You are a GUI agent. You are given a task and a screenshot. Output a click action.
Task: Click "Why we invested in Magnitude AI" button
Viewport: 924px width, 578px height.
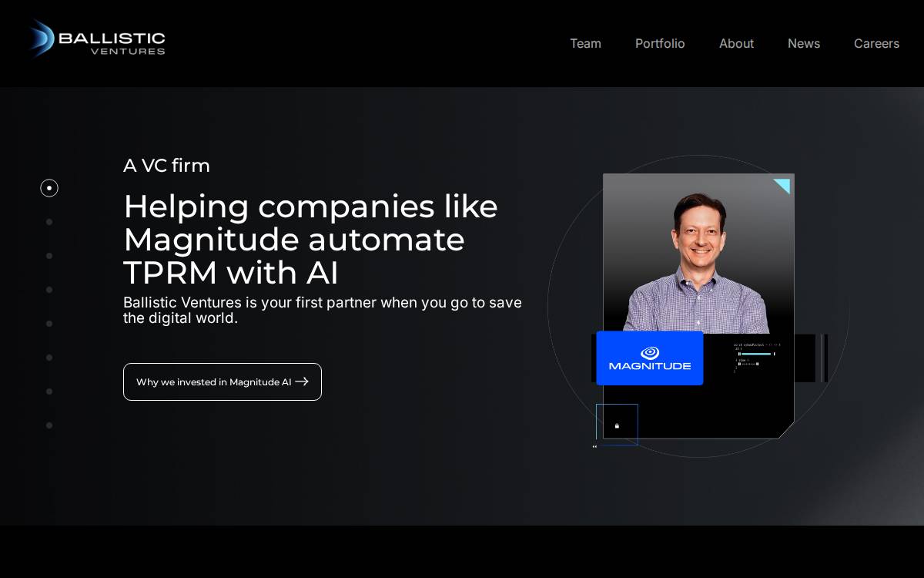[x=223, y=381]
